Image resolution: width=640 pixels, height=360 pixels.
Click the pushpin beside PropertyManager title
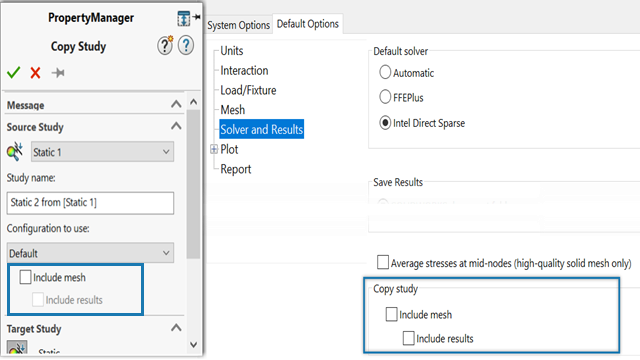click(x=196, y=17)
